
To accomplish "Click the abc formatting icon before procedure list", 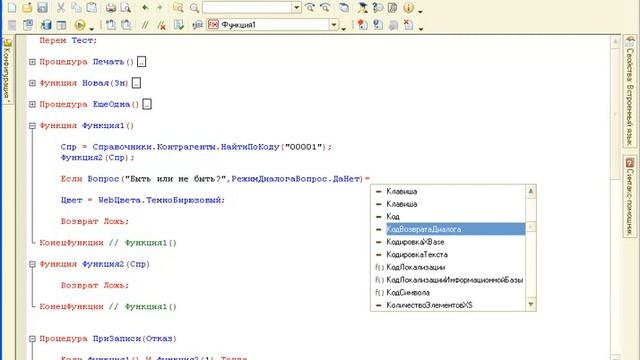I will 198,25.
